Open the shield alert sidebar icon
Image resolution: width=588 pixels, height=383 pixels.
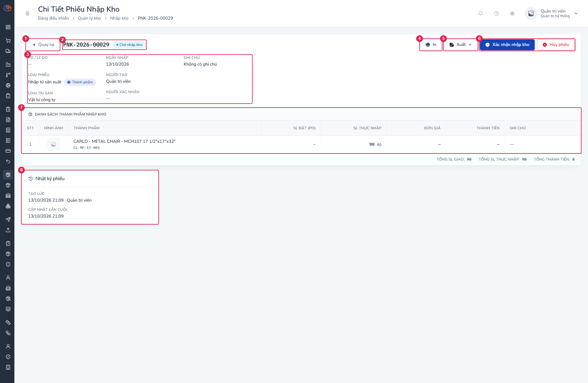[8, 264]
